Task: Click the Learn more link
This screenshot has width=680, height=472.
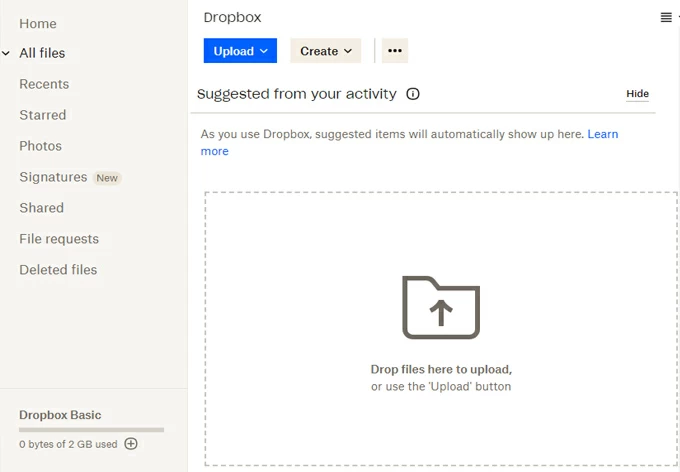Action: [x=602, y=134]
